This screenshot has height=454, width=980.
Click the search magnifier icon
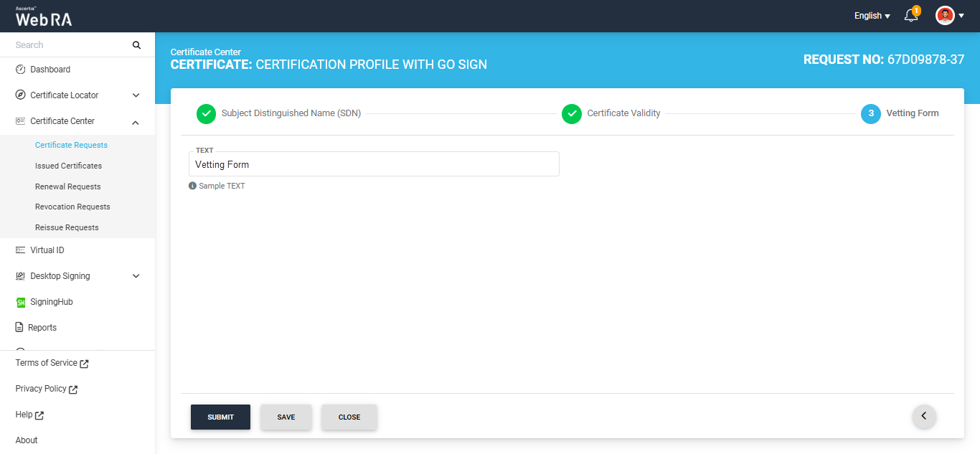point(136,45)
